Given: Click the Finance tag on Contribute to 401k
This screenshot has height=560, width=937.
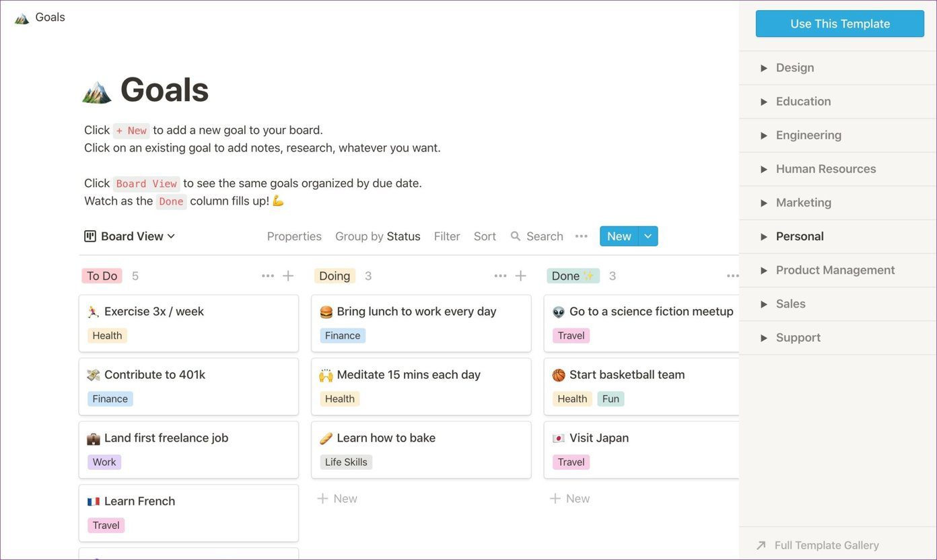Looking at the screenshot, I should (110, 399).
